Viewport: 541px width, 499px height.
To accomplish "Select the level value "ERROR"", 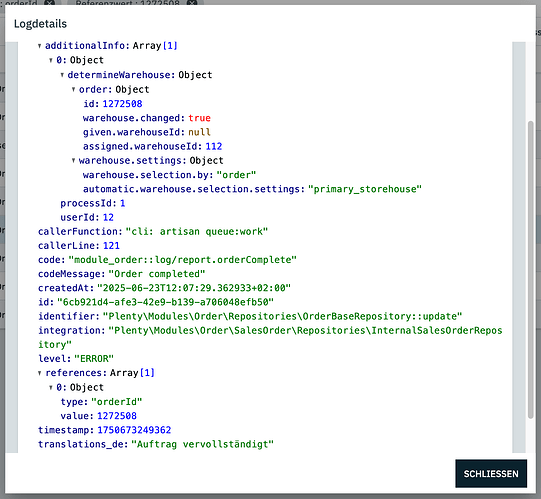I will (94, 359).
